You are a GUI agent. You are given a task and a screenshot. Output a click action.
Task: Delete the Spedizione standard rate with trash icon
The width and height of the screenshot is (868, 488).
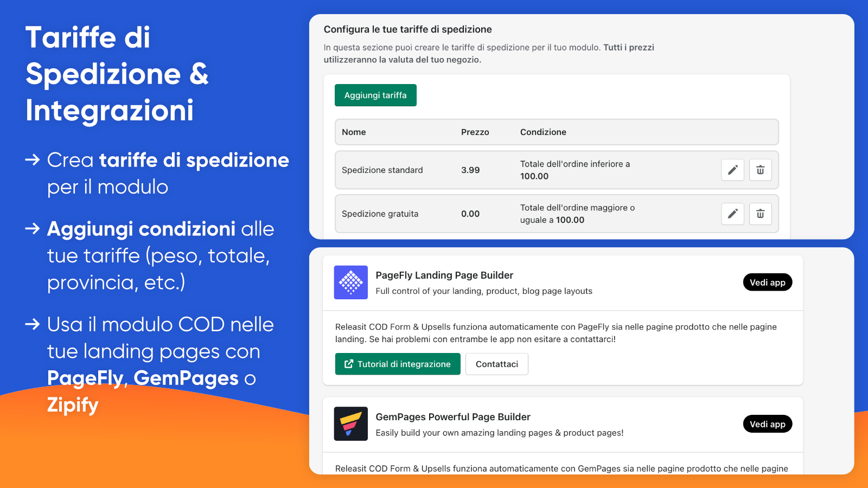pyautogui.click(x=761, y=170)
